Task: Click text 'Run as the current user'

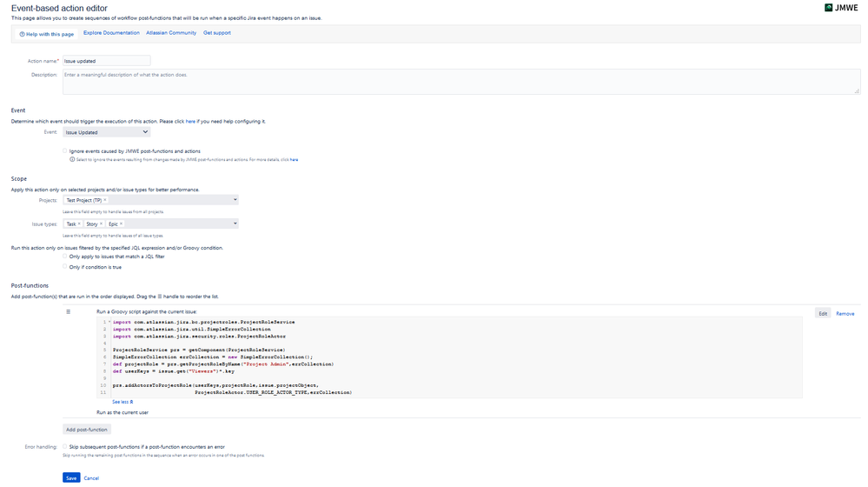Action: point(123,412)
